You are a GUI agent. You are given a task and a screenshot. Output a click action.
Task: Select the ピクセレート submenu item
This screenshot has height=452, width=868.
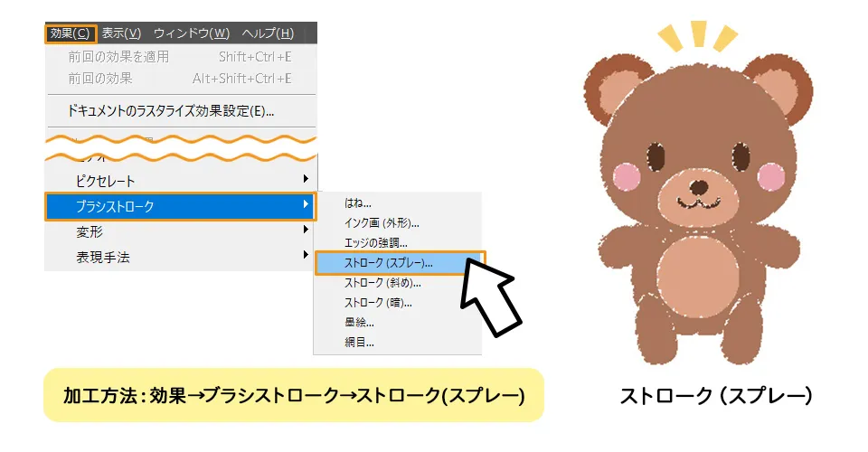(181, 181)
